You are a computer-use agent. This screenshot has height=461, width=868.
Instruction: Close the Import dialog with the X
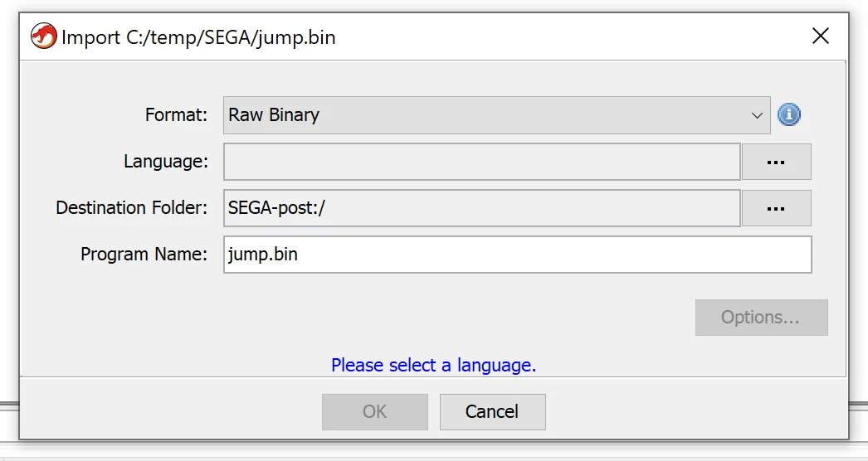(821, 36)
